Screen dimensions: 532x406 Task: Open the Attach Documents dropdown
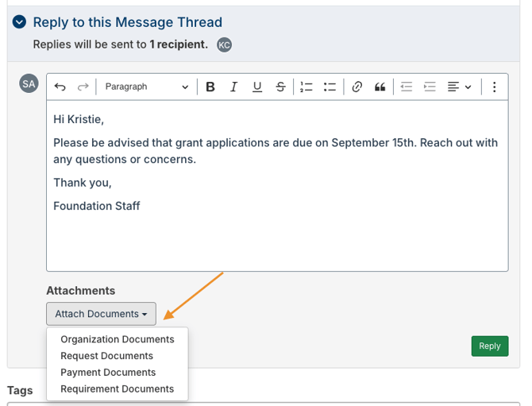point(101,314)
